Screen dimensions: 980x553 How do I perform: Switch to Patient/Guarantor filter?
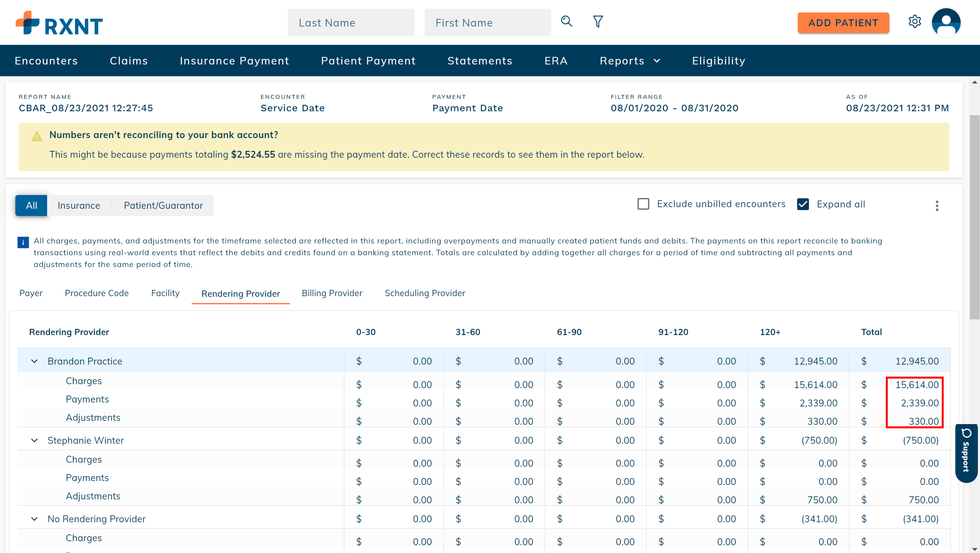coord(163,205)
